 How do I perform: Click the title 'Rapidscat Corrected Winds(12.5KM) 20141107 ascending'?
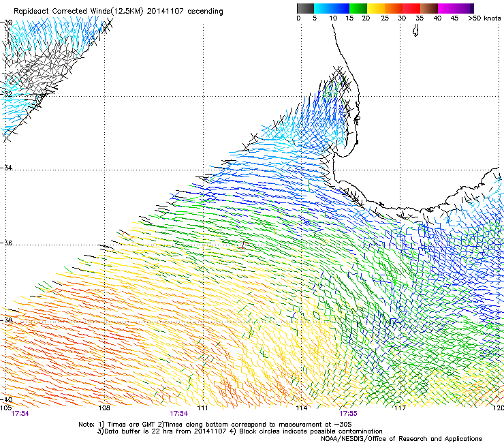pyautogui.click(x=119, y=12)
